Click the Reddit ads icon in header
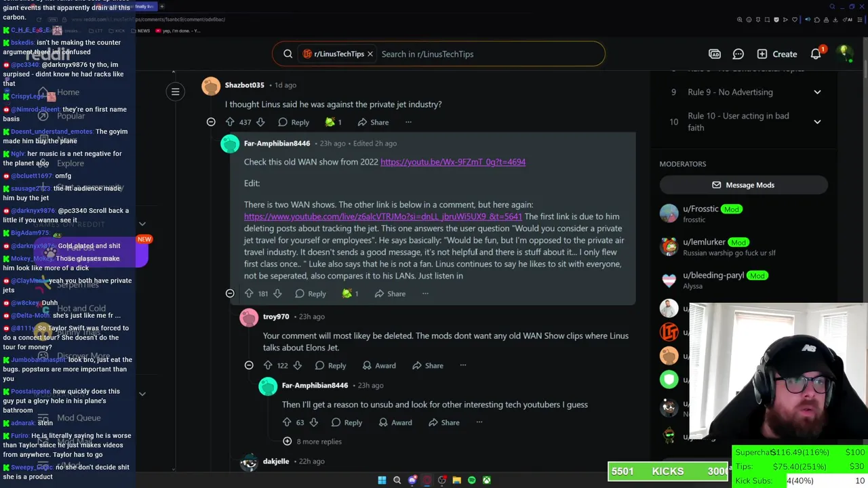868x488 pixels. (715, 54)
